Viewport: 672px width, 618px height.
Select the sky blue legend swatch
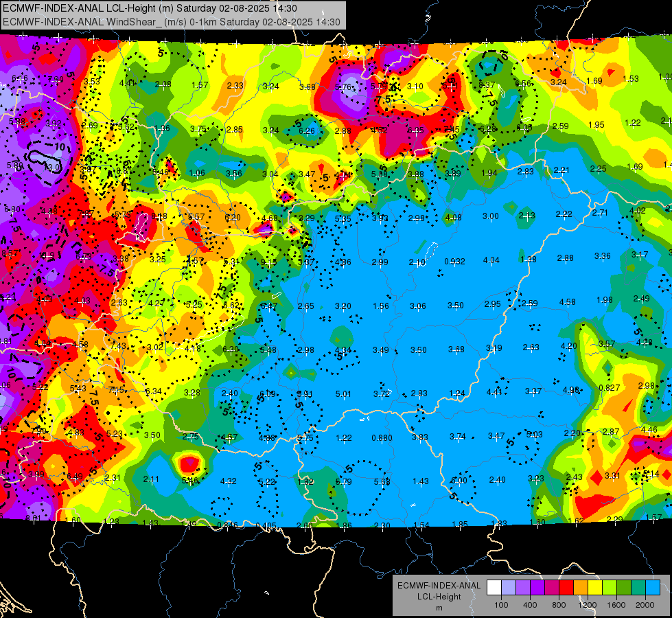(x=653, y=588)
